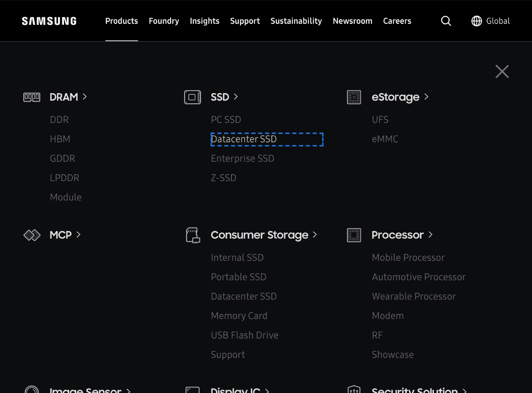Open Processor heading link

pos(397,235)
